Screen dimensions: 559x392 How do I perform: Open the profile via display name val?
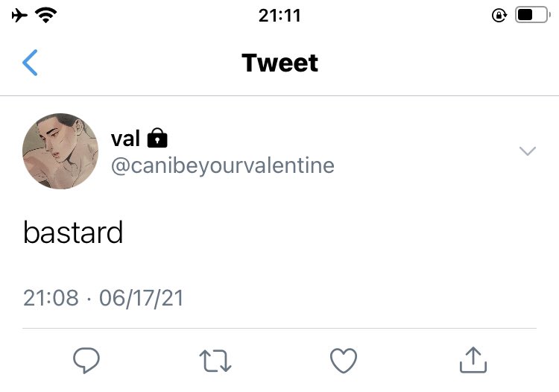(x=125, y=139)
